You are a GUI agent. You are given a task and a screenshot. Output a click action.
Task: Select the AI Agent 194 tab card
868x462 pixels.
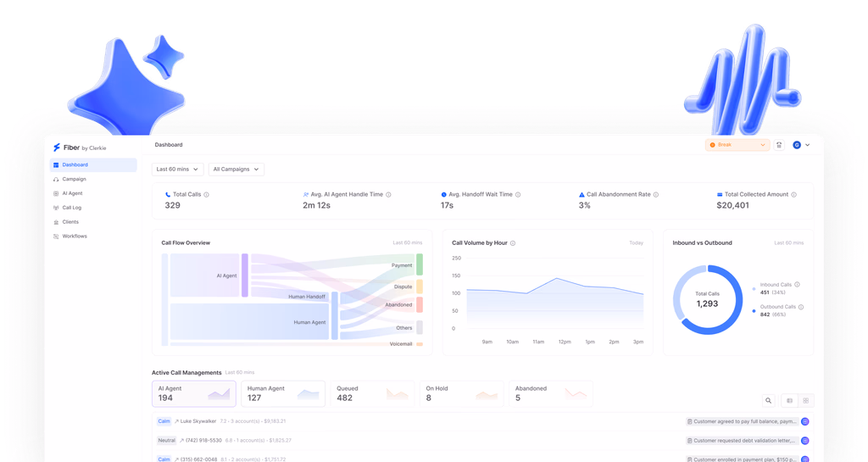(194, 393)
